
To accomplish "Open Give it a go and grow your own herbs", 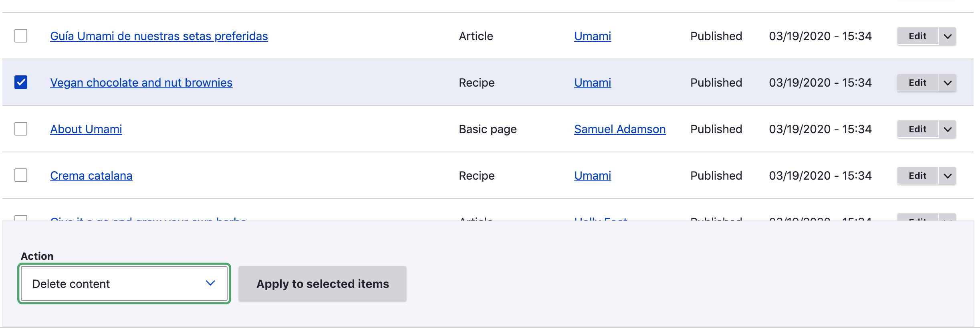I will click(149, 220).
